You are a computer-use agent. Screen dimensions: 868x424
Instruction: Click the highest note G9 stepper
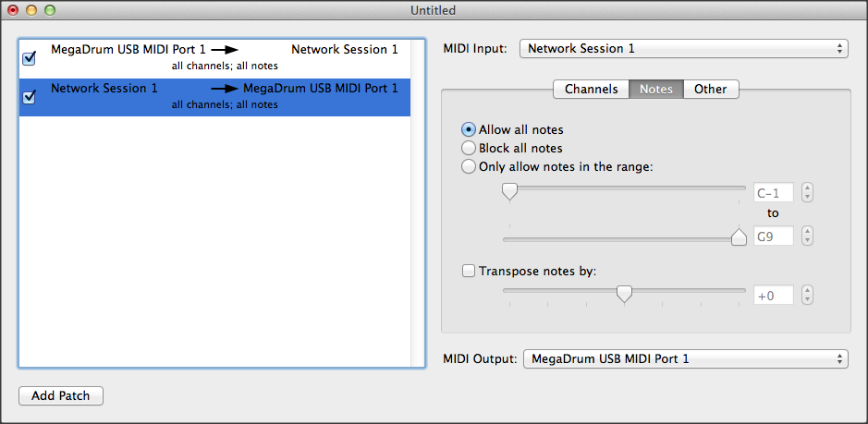808,236
